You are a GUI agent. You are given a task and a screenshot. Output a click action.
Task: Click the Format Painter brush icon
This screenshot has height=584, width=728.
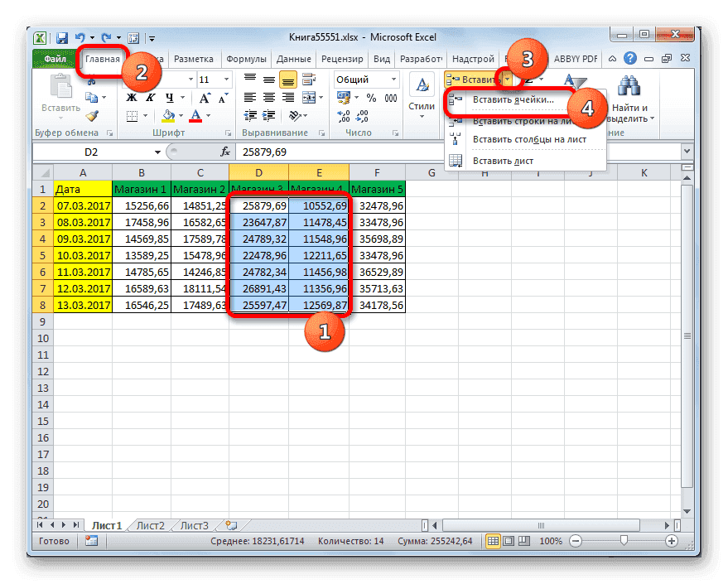[x=90, y=115]
